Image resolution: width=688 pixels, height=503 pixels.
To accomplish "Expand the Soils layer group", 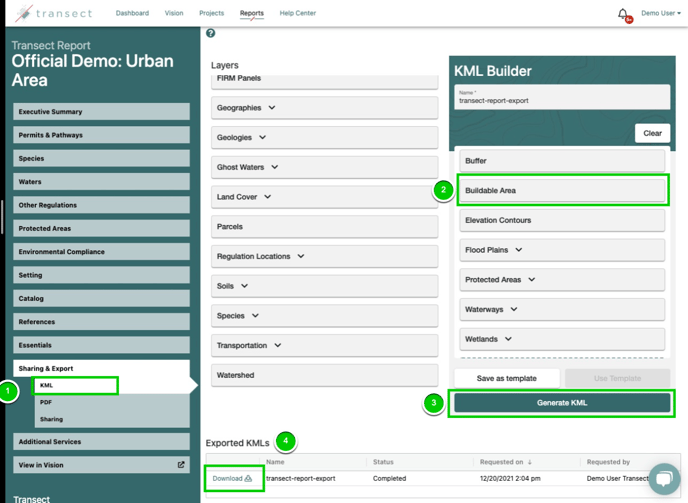I will pyautogui.click(x=244, y=286).
